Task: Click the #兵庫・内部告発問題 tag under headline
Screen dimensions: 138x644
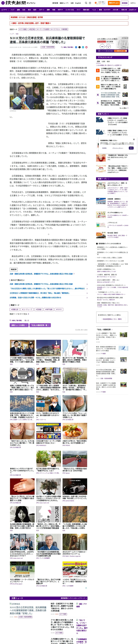Action: click(48, 47)
